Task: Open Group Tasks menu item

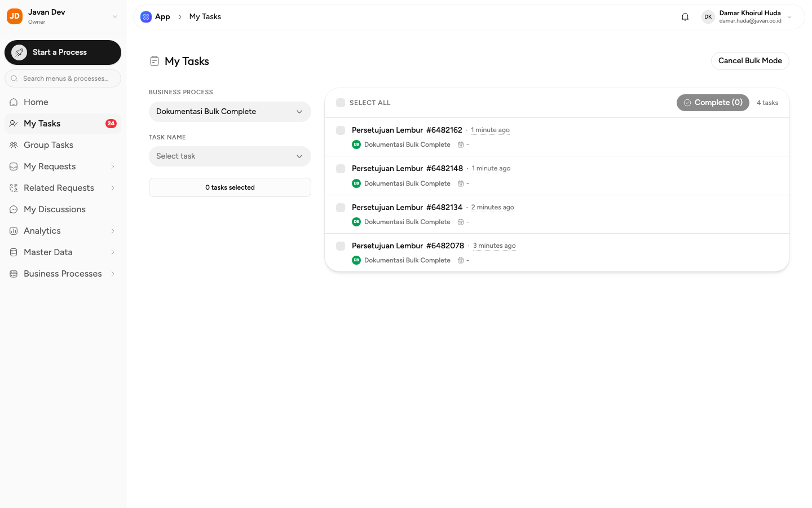Action: 63,145
